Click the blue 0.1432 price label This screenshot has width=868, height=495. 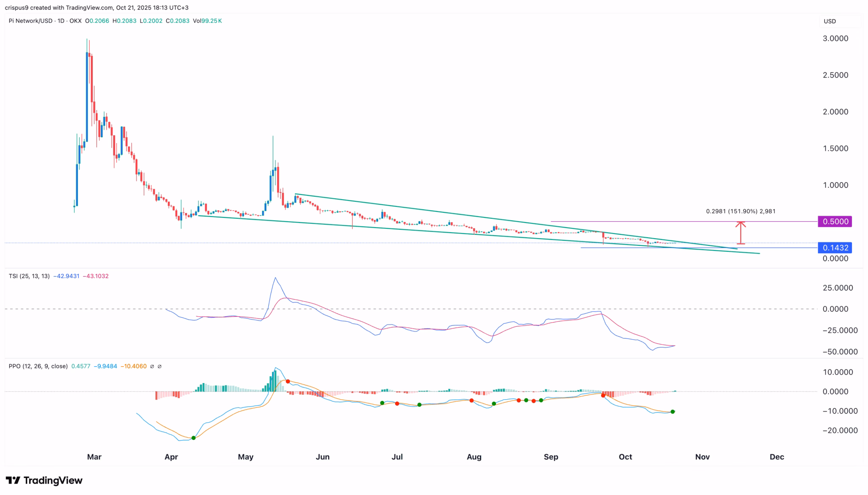835,248
